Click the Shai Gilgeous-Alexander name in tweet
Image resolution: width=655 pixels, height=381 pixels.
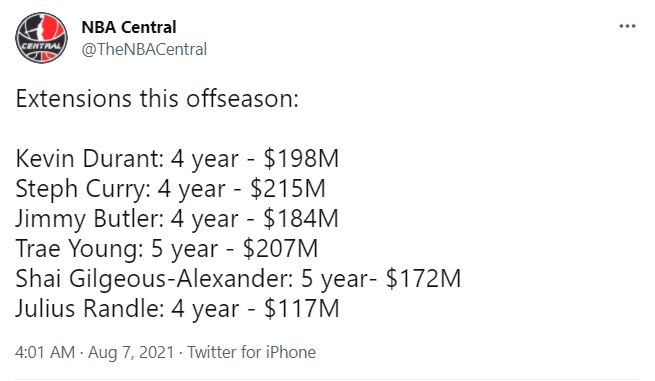click(x=152, y=279)
